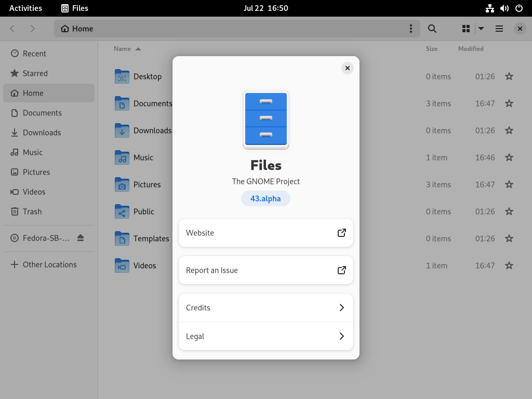532x399 pixels.
Task: Star the Public folder
Action: (509, 211)
